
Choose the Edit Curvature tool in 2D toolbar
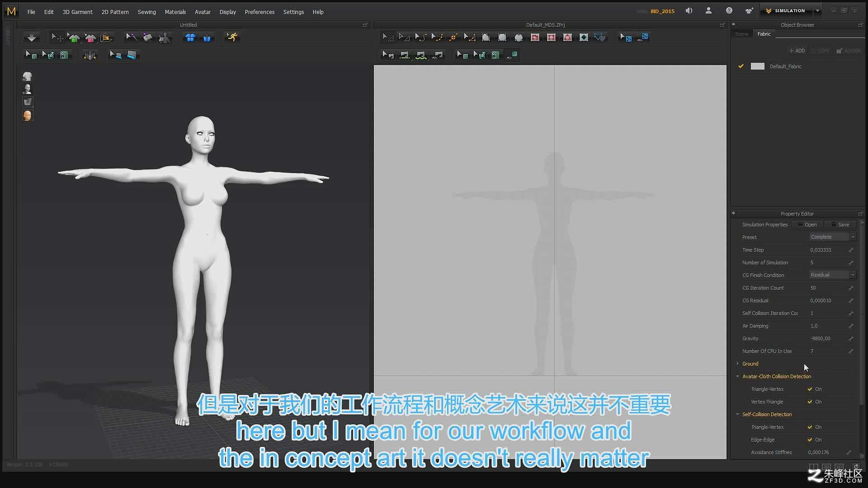click(x=420, y=38)
